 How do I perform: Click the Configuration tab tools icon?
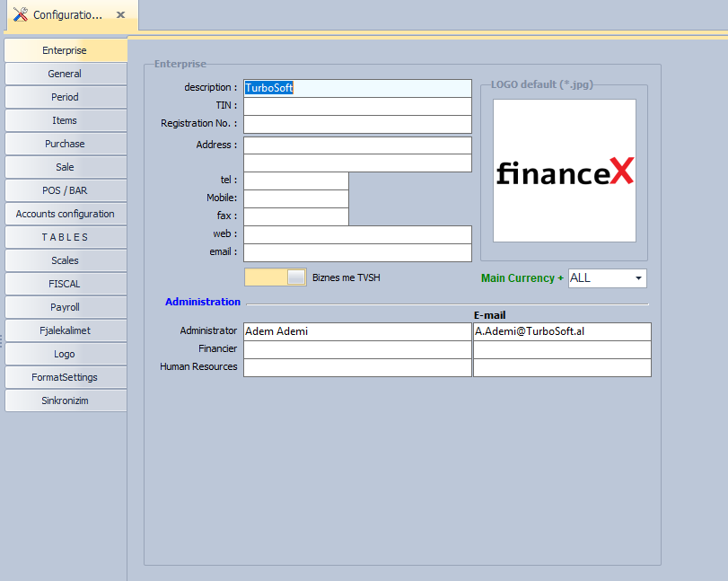[x=20, y=15]
